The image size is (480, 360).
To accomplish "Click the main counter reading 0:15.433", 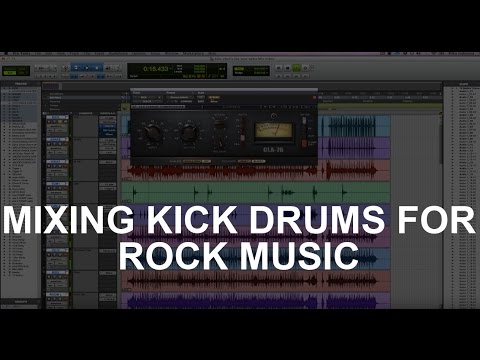I will pyautogui.click(x=155, y=69).
